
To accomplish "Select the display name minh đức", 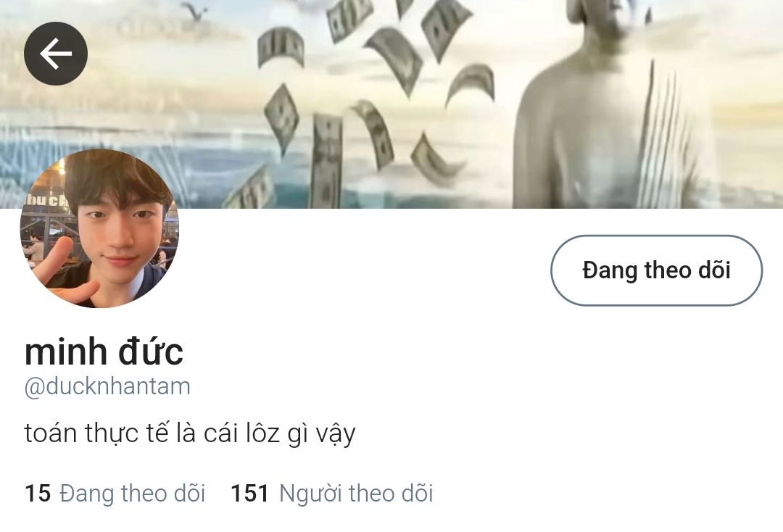I will coord(104,352).
